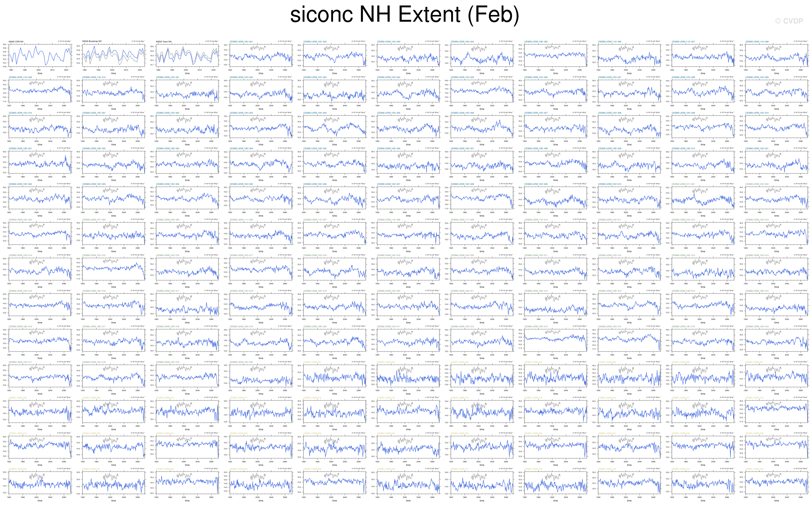Image resolution: width=812 pixels, height=507 pixels.
Task: Open the CESM2-LENS 1251.004 plot panel
Action: pos(334,127)
